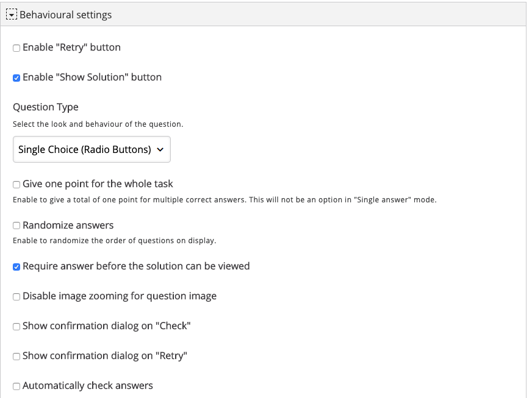
Task: Enable the "Retry" button checkbox
Action: tap(16, 48)
